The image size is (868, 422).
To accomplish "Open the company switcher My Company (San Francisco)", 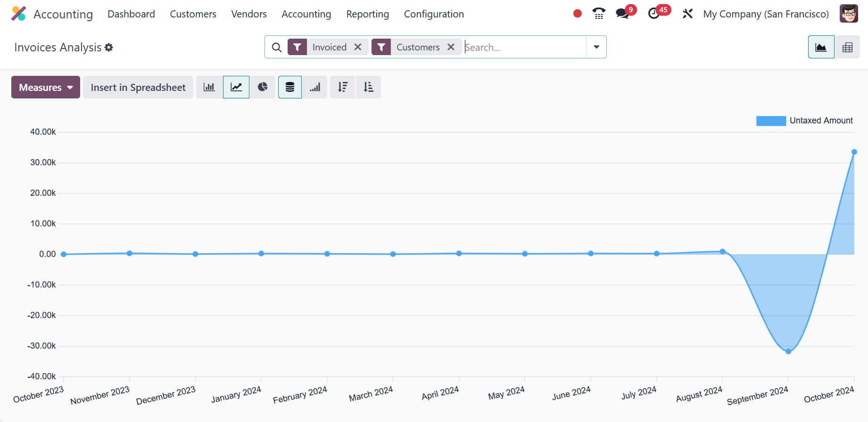I will point(766,14).
